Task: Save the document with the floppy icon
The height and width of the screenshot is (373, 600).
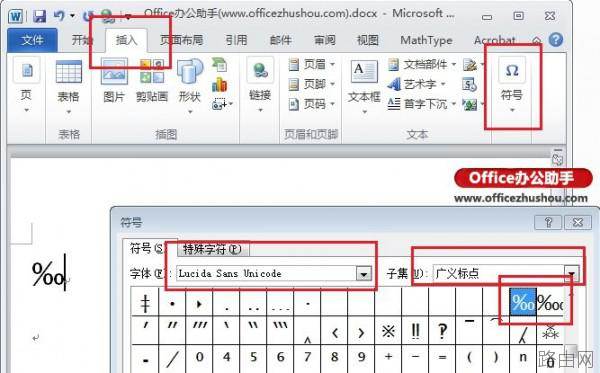Action: point(39,16)
